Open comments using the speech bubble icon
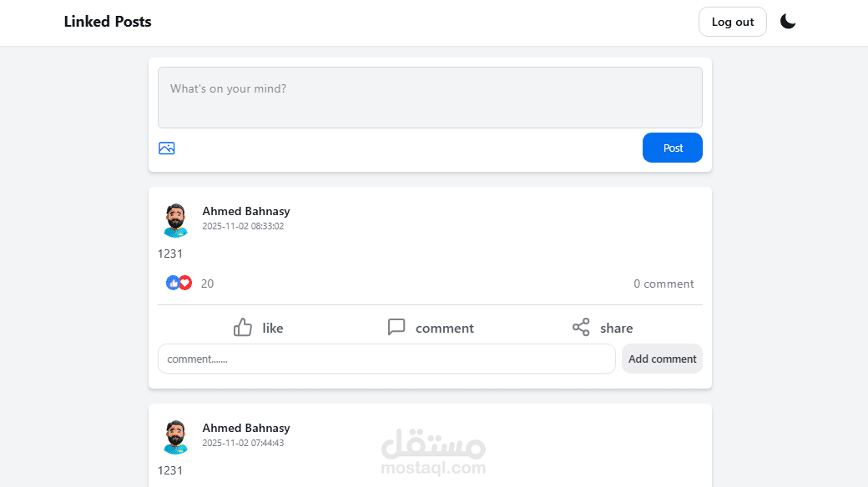The height and width of the screenshot is (487, 868). [396, 327]
